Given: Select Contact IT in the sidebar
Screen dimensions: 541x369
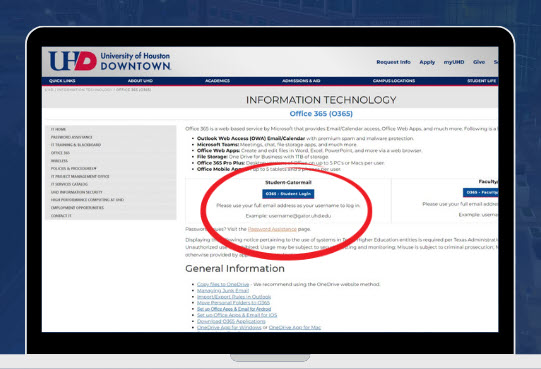Looking at the screenshot, I should coord(61,216).
